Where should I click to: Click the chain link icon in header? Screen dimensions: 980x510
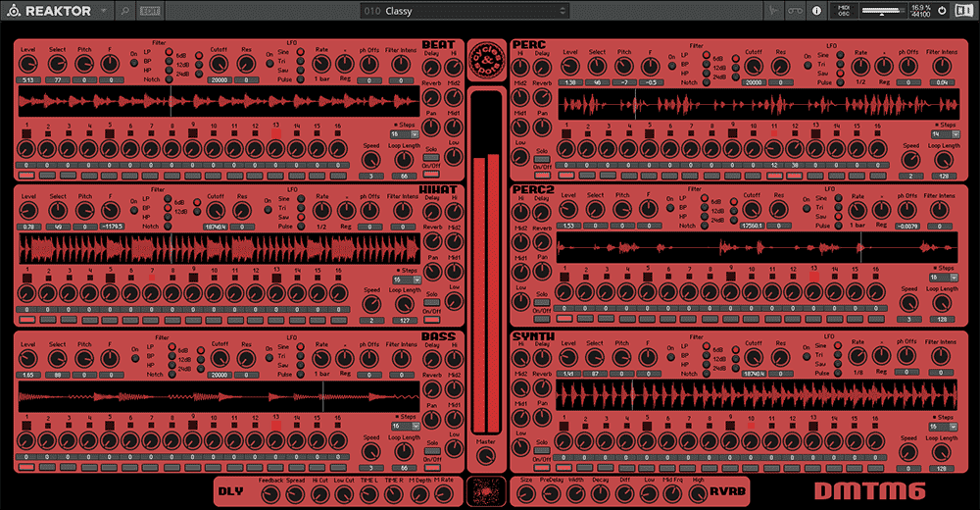(x=795, y=11)
